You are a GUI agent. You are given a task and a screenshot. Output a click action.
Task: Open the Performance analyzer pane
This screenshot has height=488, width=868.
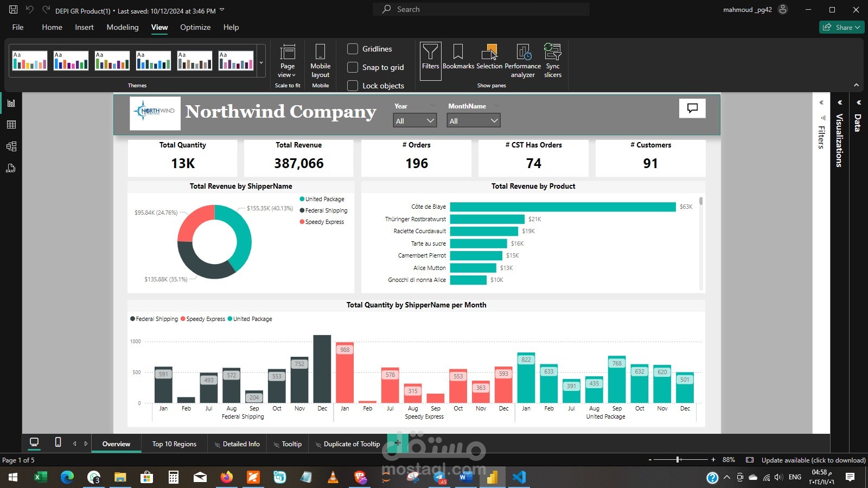[523, 61]
